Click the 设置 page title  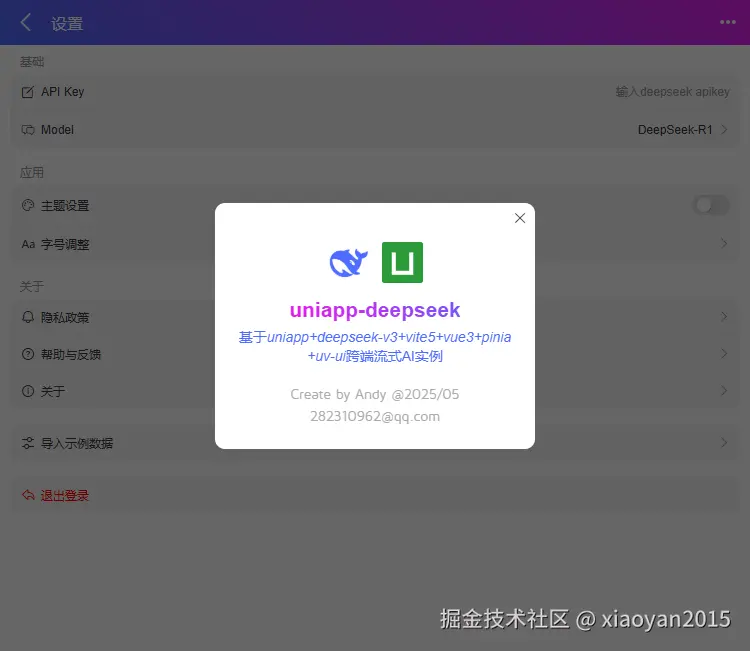(x=67, y=23)
